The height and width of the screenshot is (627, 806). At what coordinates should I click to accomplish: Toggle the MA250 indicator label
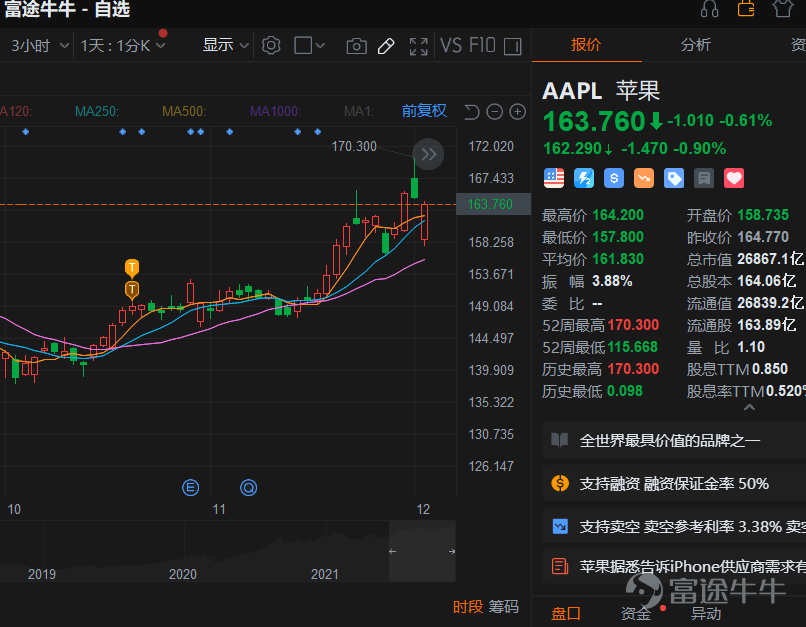pyautogui.click(x=97, y=111)
